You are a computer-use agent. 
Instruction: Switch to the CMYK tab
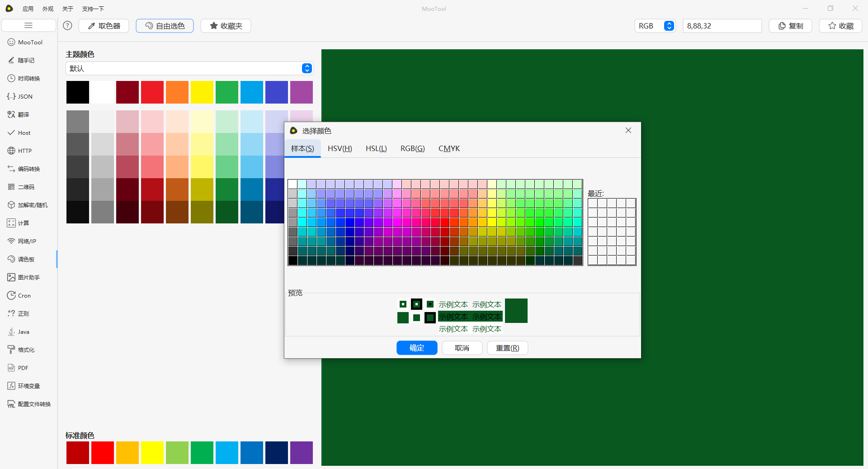click(449, 148)
